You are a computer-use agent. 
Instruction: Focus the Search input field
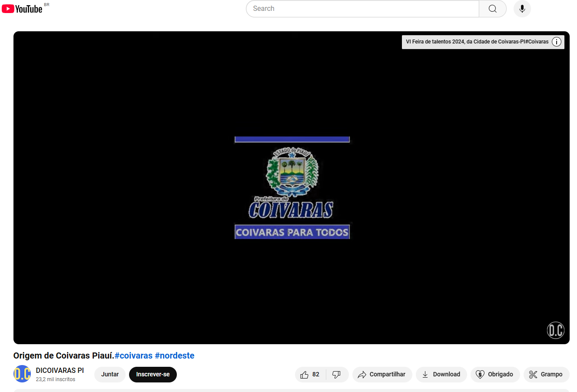tap(362, 9)
